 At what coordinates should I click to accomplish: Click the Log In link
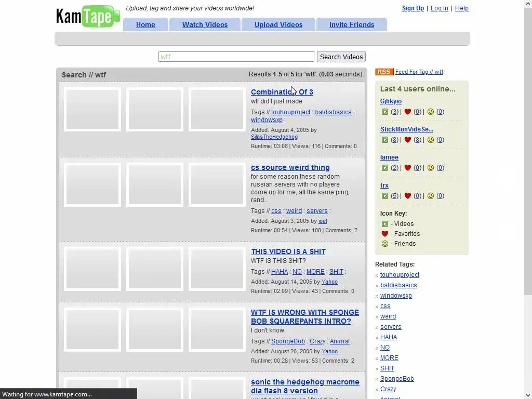click(x=440, y=8)
